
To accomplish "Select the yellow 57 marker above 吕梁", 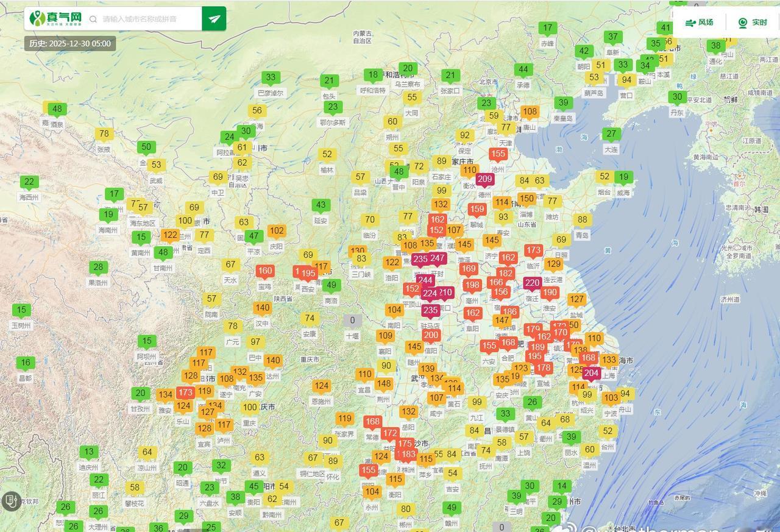I will [x=360, y=177].
